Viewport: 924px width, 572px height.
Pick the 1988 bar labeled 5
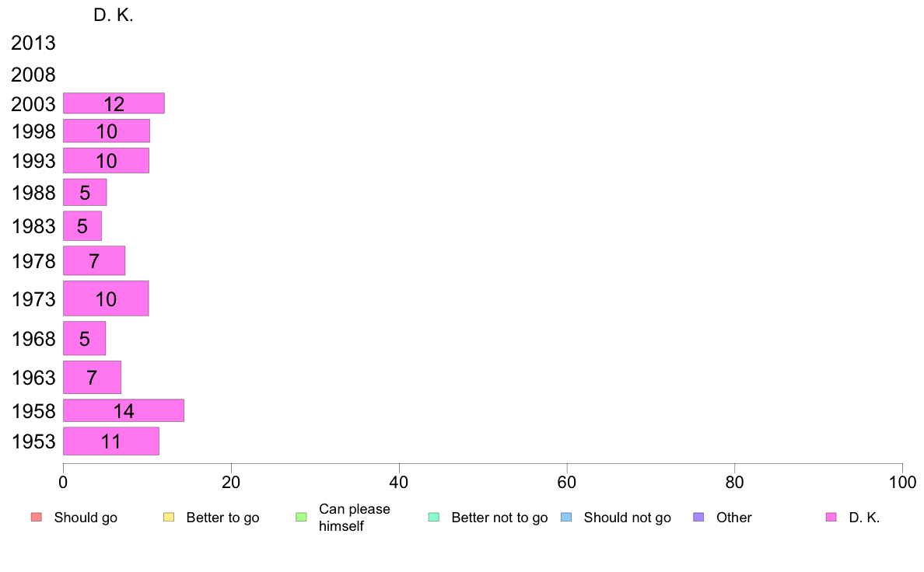[x=85, y=192]
